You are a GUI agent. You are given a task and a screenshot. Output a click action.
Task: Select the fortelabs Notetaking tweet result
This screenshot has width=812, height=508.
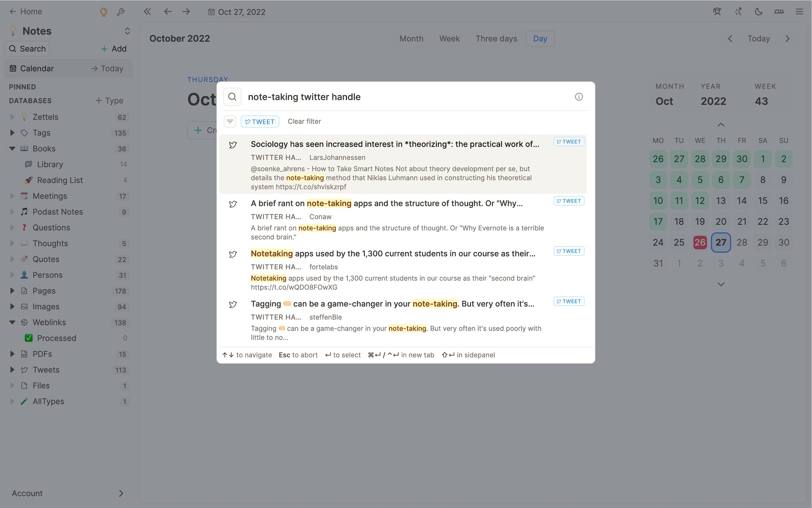(x=393, y=254)
